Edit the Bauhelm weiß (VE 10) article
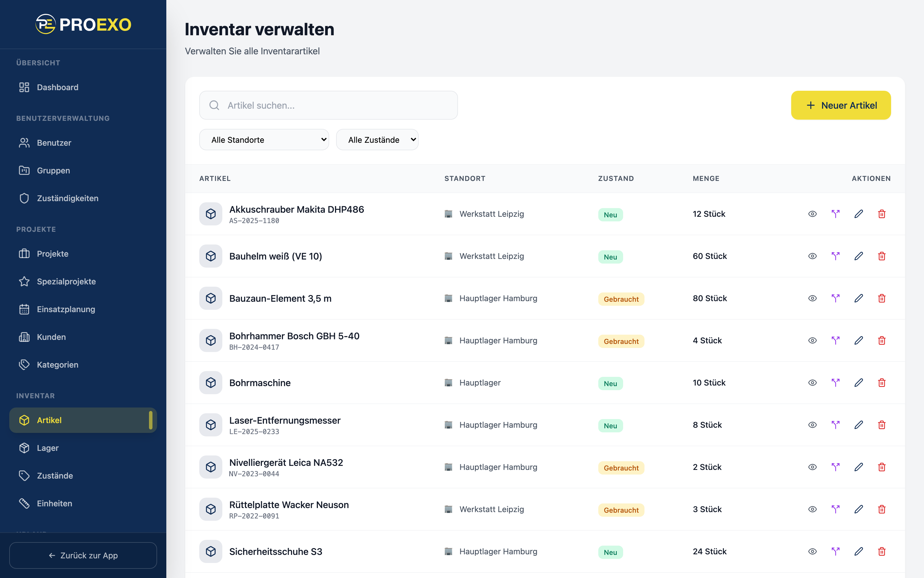Screen dimensions: 924x578 [x=858, y=256]
